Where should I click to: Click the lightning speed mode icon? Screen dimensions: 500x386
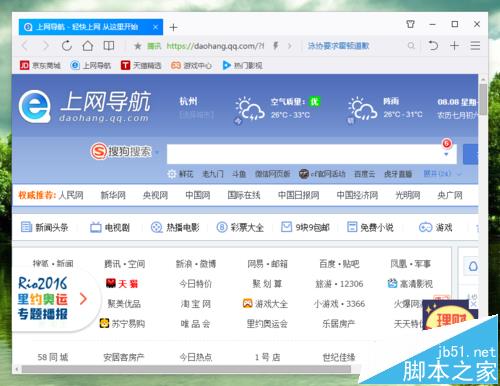click(276, 46)
